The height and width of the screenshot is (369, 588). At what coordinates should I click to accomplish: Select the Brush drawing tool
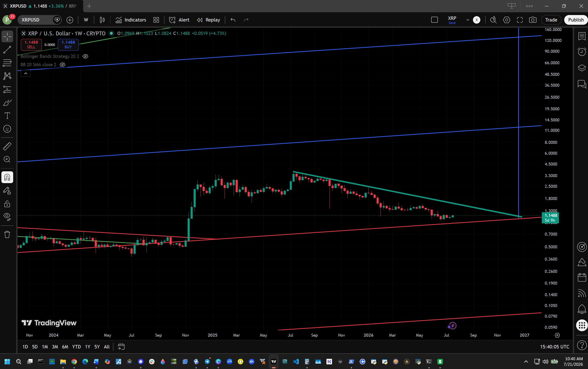tap(7, 102)
